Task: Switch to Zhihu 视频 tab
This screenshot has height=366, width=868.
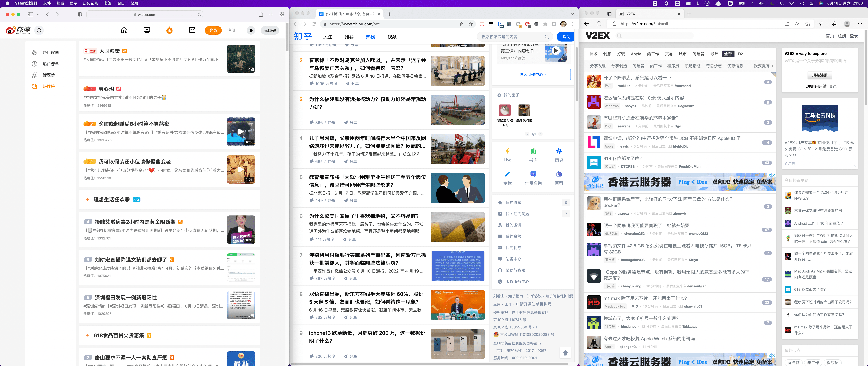Action: [392, 37]
